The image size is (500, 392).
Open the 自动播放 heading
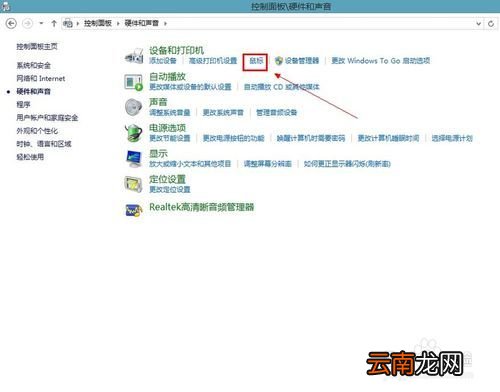pos(167,77)
